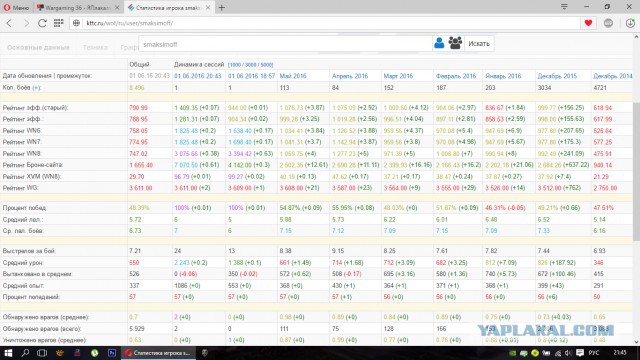Open the tab menu icon in title bar

tap(564, 7)
